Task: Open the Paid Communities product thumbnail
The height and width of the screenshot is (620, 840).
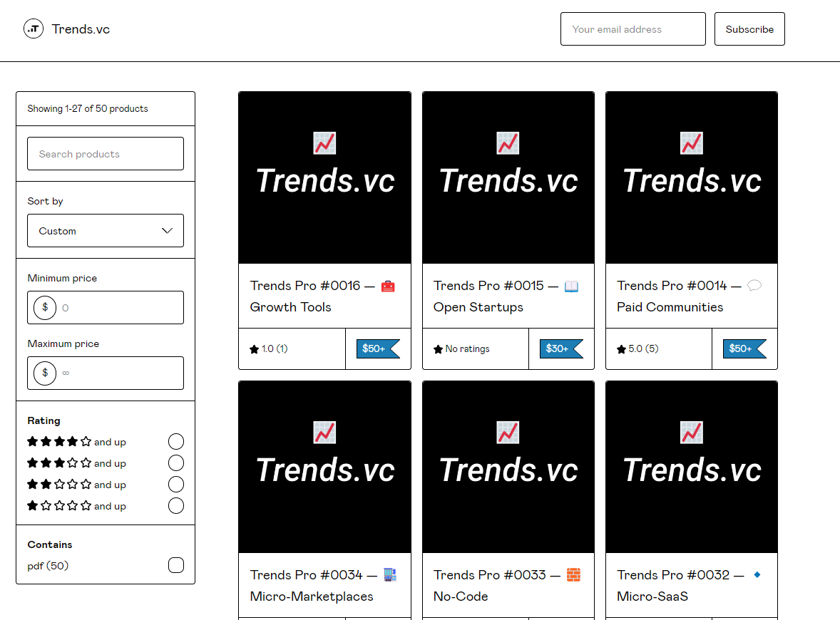Action: click(692, 177)
